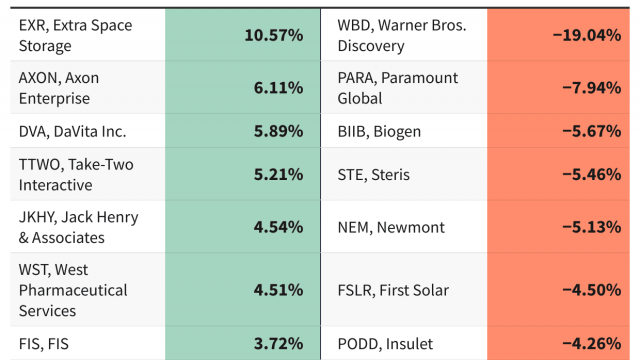Select TTWO, Take-Two Interactive cell
Screen dimensions: 640x360
88,174
